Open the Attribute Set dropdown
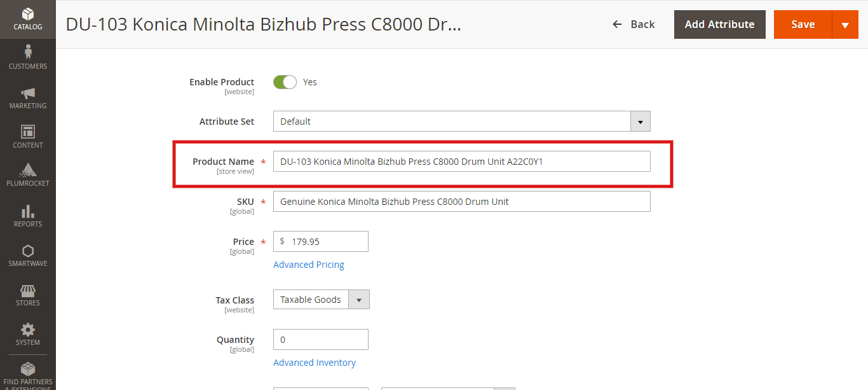868x390 pixels. [461, 122]
